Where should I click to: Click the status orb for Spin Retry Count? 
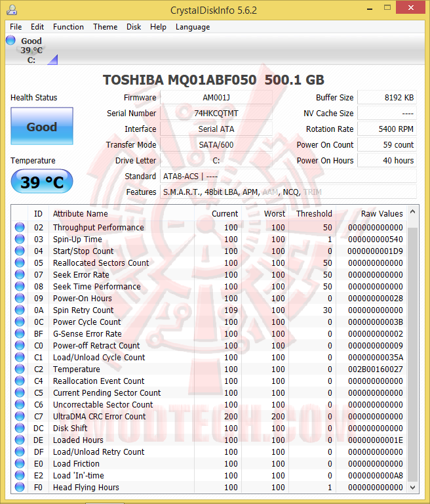[x=20, y=310]
